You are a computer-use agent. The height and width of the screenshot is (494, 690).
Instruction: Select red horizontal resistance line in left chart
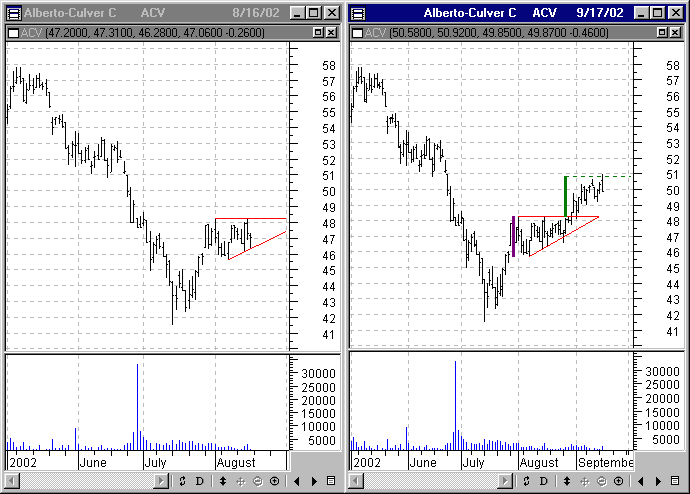coord(250,219)
